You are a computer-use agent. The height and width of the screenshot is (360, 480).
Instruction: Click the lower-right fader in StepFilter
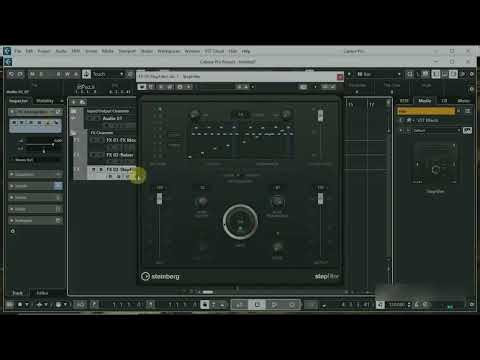point(320,198)
